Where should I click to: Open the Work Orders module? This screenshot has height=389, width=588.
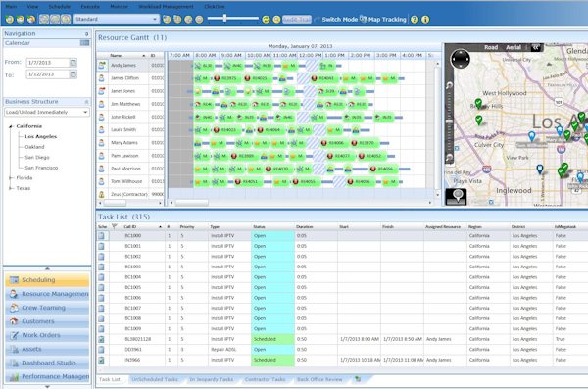click(x=47, y=335)
